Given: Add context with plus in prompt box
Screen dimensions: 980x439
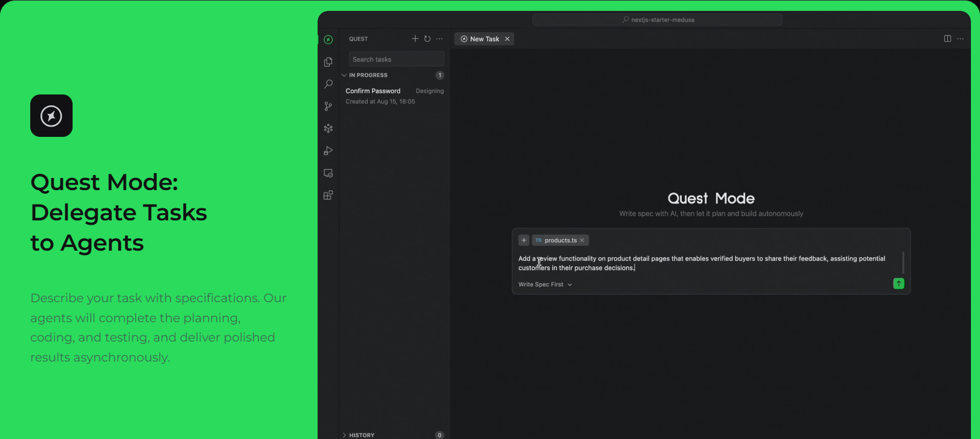Looking at the screenshot, I should click(x=524, y=240).
